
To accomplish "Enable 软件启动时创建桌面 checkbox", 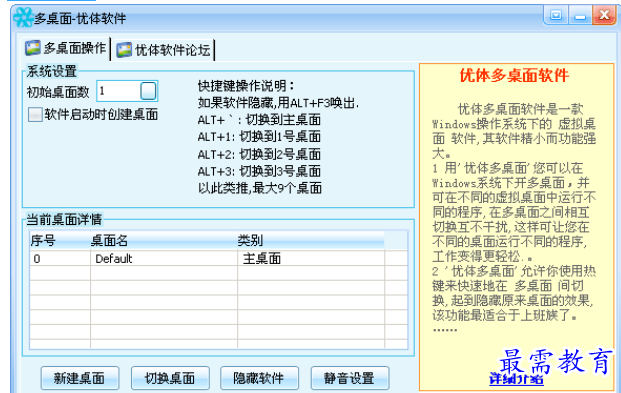I will pos(35,115).
